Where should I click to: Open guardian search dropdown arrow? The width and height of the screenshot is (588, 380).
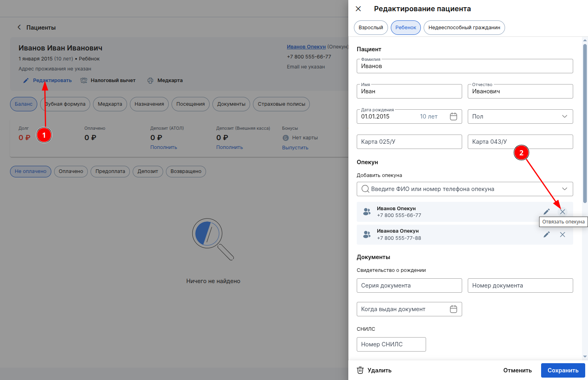(x=564, y=189)
